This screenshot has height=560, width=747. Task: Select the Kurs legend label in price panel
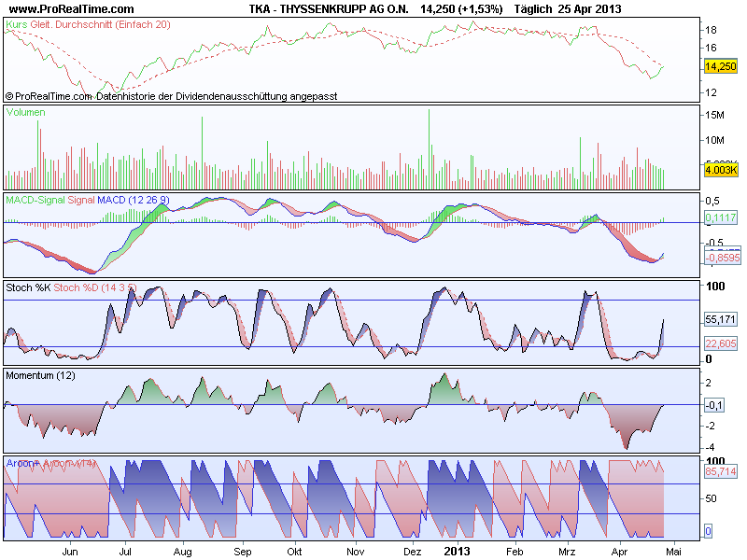click(17, 24)
